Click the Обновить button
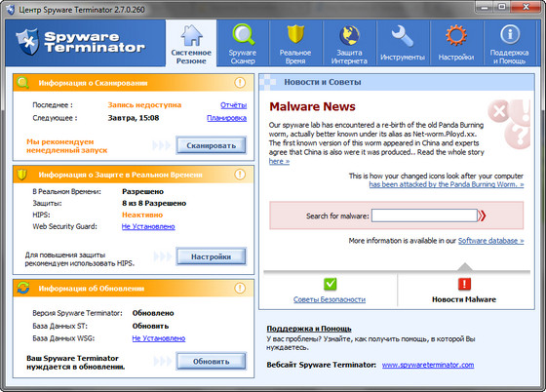Screen dimensions: 546x392 211,362
